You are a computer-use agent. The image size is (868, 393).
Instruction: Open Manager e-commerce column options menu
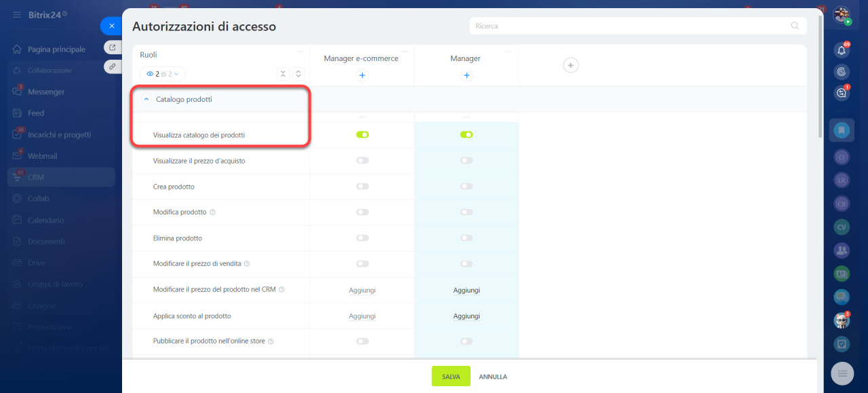[405, 52]
